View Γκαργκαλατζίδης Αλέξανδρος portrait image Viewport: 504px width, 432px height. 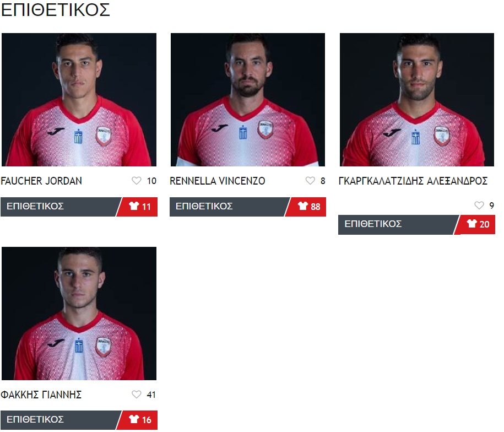coord(417,100)
